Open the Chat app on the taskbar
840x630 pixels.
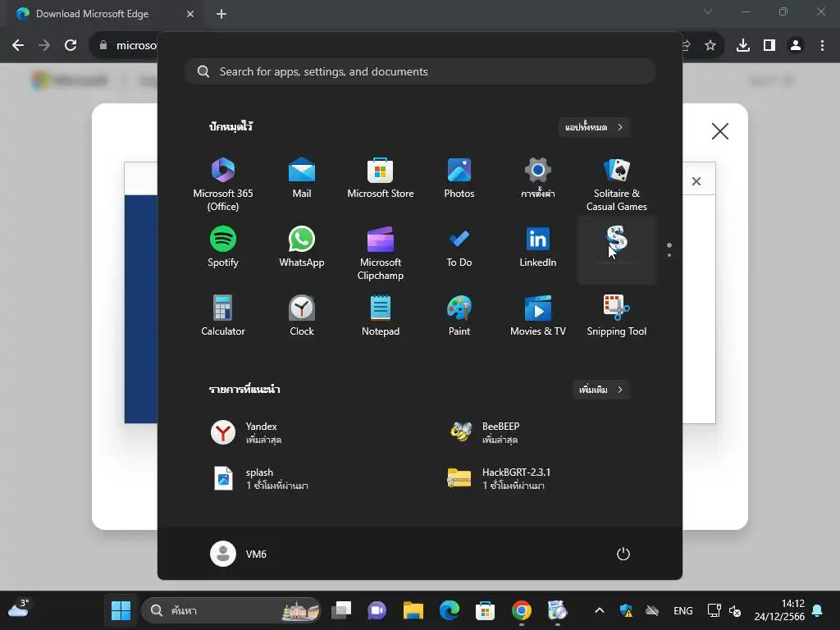(377, 610)
